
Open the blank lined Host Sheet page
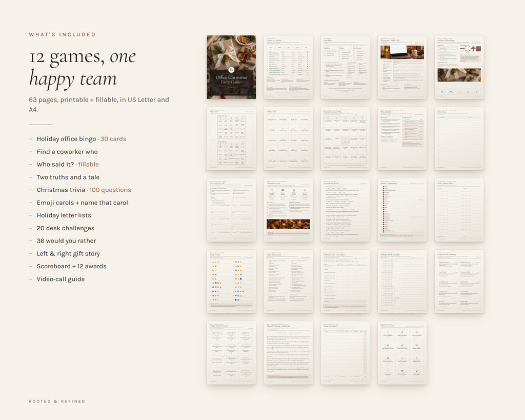459,138
